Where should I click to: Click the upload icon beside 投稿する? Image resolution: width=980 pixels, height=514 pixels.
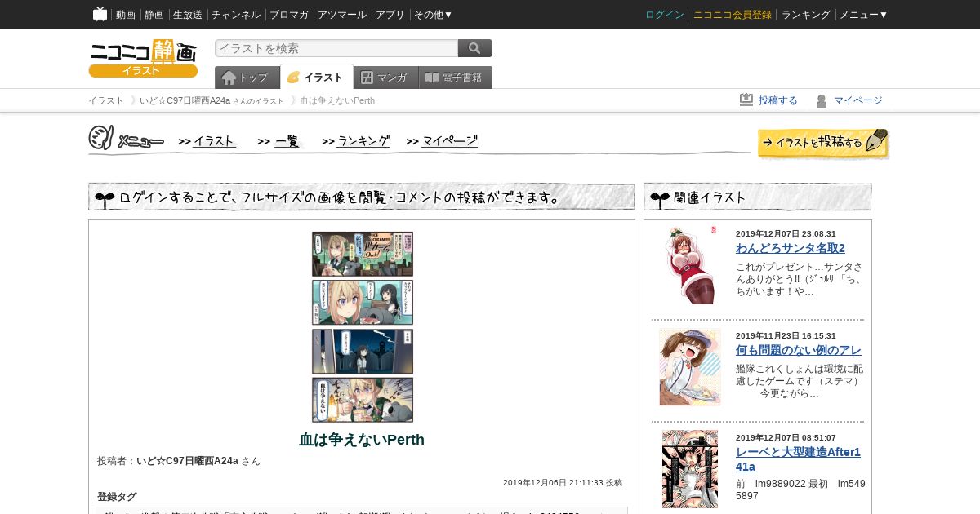746,100
